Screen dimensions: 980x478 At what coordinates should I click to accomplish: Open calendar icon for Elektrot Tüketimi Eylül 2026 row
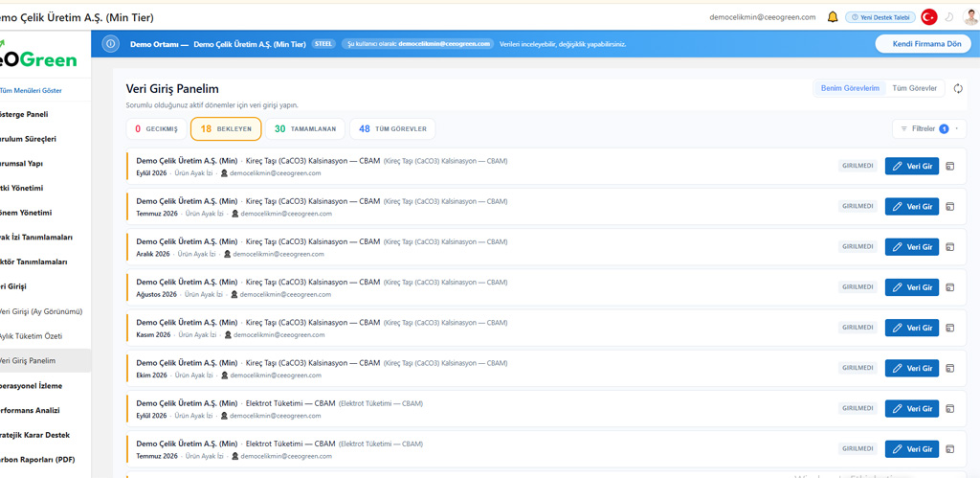pos(950,409)
